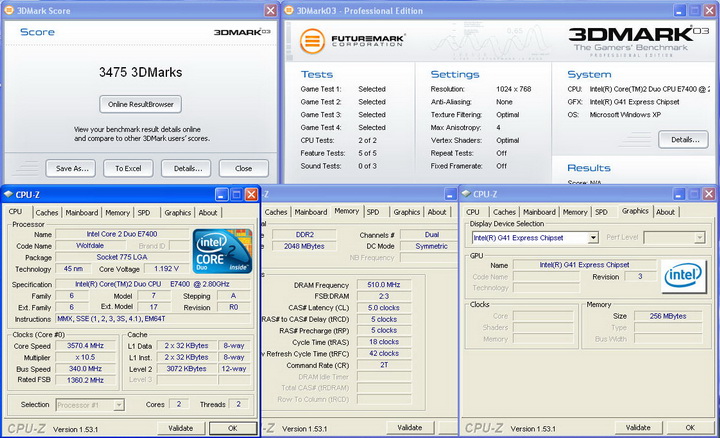Select Graphics tab in the Memory CPU-Z window
Viewport: 720px width, 438px height.
coord(407,212)
